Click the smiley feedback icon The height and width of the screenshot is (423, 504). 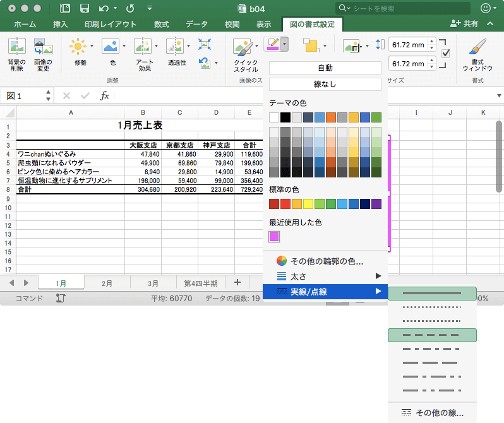pyautogui.click(x=485, y=8)
